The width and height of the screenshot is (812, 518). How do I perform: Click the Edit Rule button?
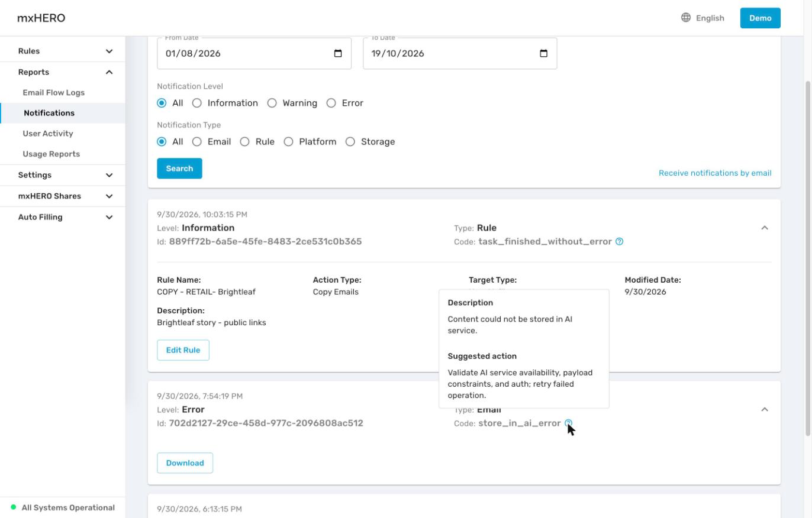pyautogui.click(x=183, y=350)
